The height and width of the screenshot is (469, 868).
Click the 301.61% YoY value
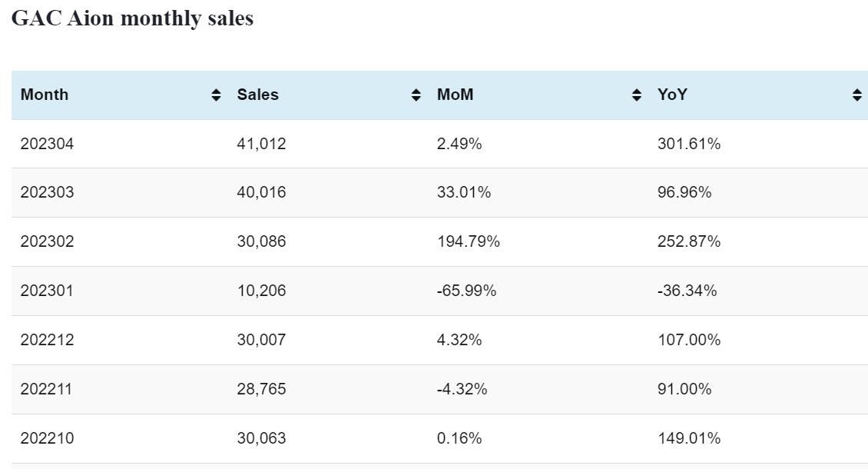(x=689, y=144)
